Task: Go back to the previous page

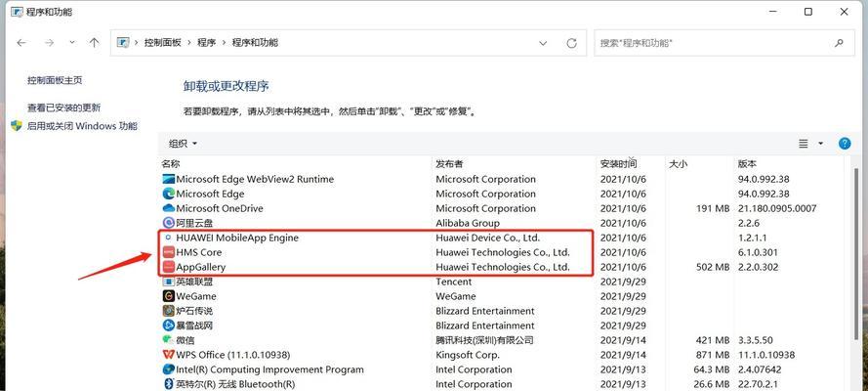Action: (21, 43)
